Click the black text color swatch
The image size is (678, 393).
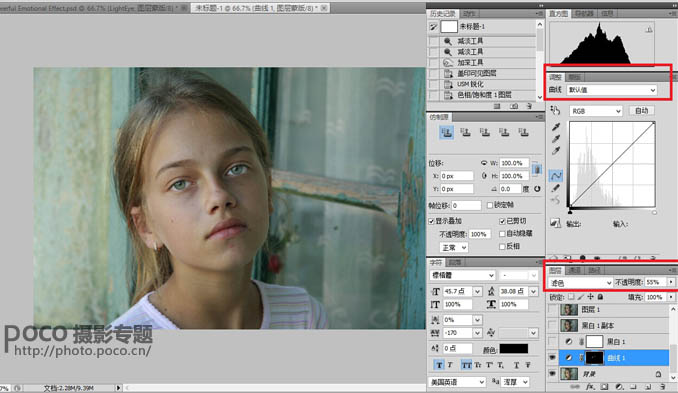click(x=514, y=348)
